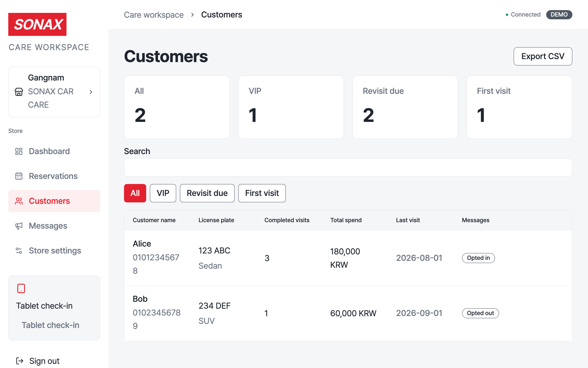Open customer Alice's row
Screen dimensions: 588x368
coord(348,258)
